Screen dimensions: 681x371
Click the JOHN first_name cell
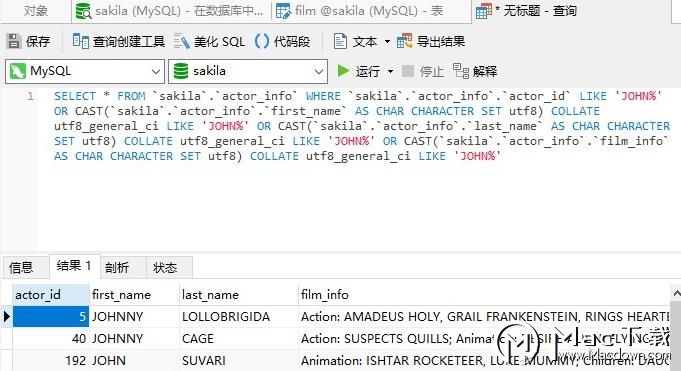[134, 360]
